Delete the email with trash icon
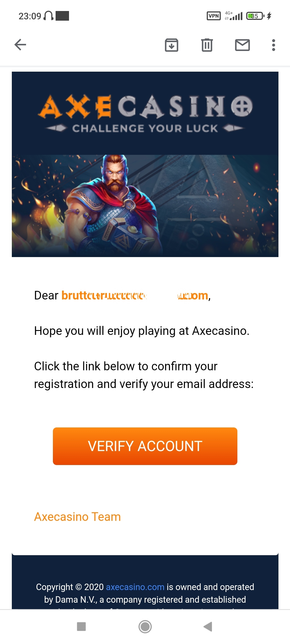The width and height of the screenshot is (290, 644). pos(207,45)
